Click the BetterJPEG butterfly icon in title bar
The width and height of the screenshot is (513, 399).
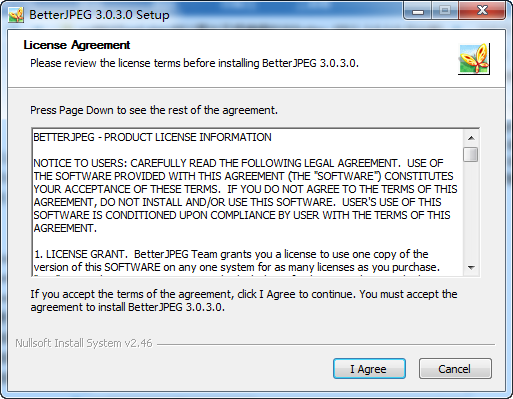click(16, 15)
